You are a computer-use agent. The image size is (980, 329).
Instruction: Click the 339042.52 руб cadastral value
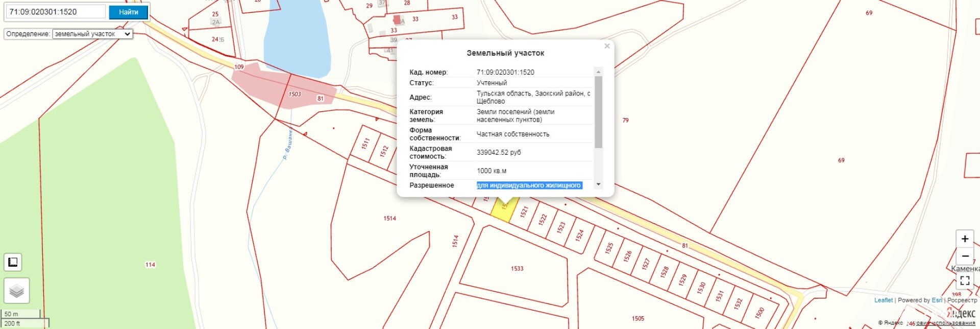[x=499, y=152]
